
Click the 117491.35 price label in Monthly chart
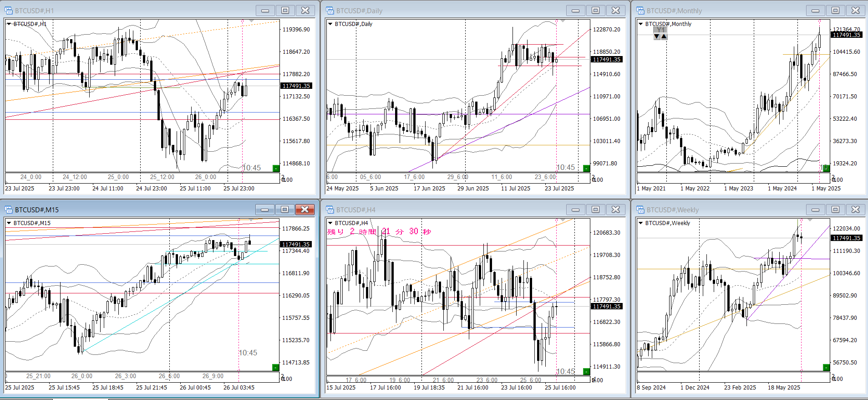tap(846, 35)
